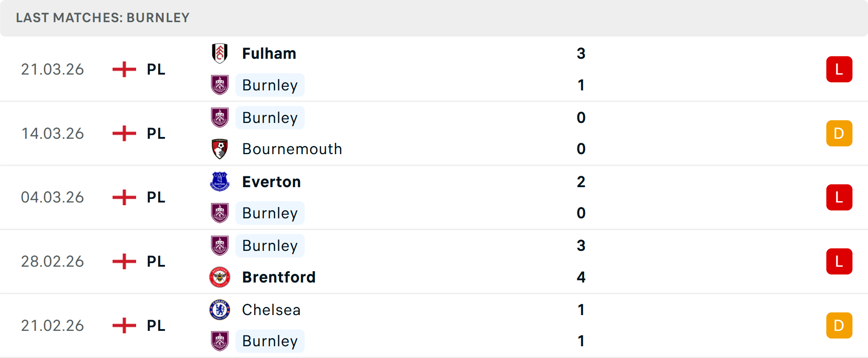The width and height of the screenshot is (868, 358).
Task: Open the Everton club crest
Action: tap(220, 181)
